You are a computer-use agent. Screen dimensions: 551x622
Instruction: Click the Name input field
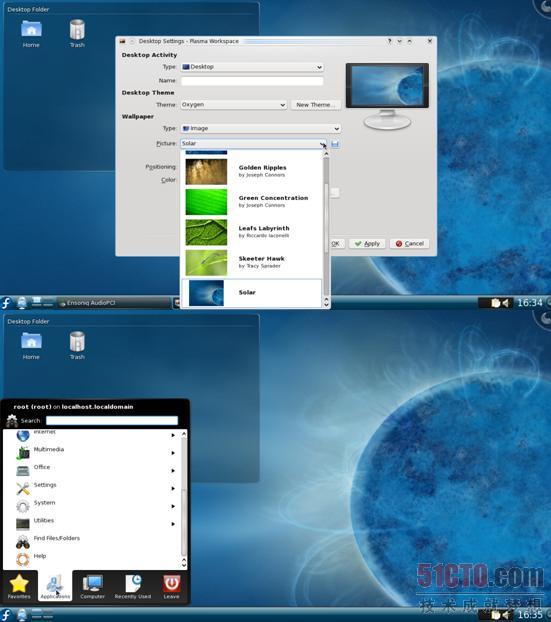[252, 81]
